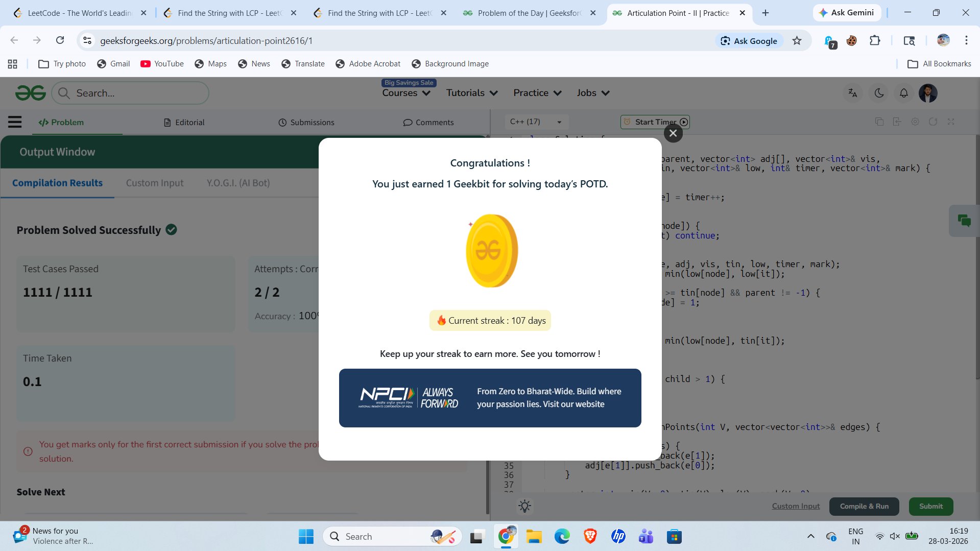The width and height of the screenshot is (980, 551).
Task: Open Microsoft Store from taskbar
Action: tap(674, 537)
